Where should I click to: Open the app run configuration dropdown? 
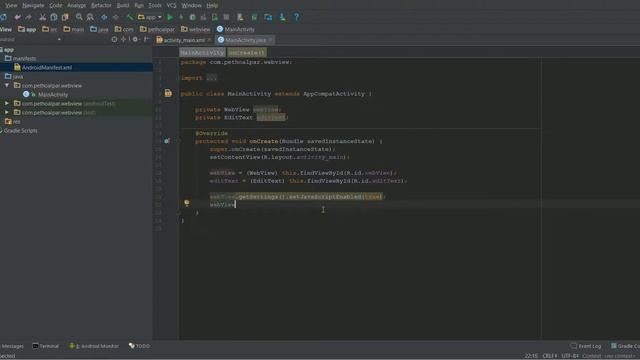point(150,17)
